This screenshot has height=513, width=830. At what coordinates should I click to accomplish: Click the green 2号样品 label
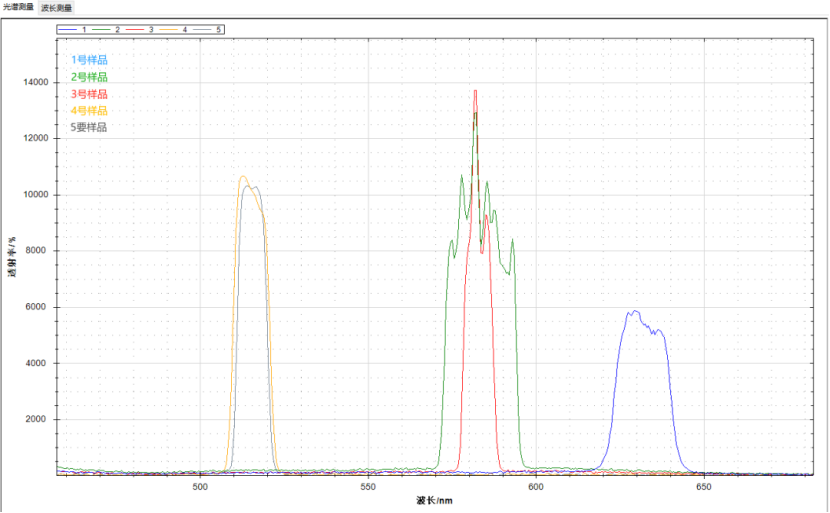tap(89, 77)
